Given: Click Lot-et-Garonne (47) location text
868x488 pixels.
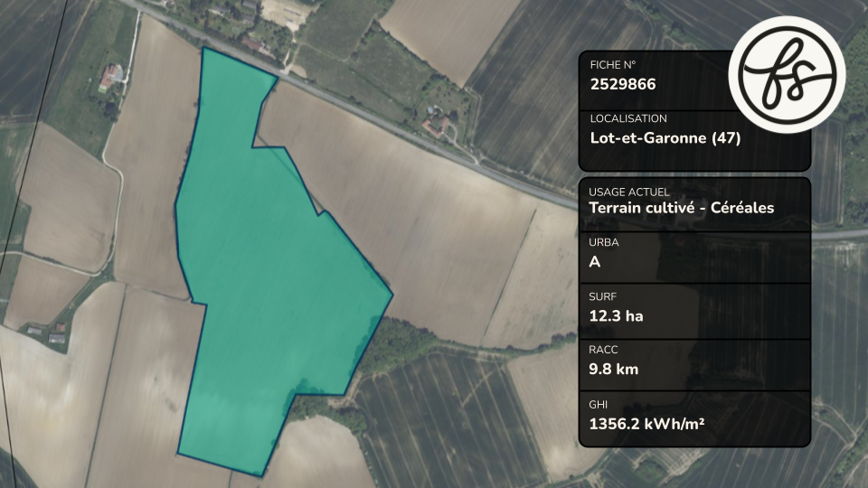Looking at the screenshot, I should 665,137.
